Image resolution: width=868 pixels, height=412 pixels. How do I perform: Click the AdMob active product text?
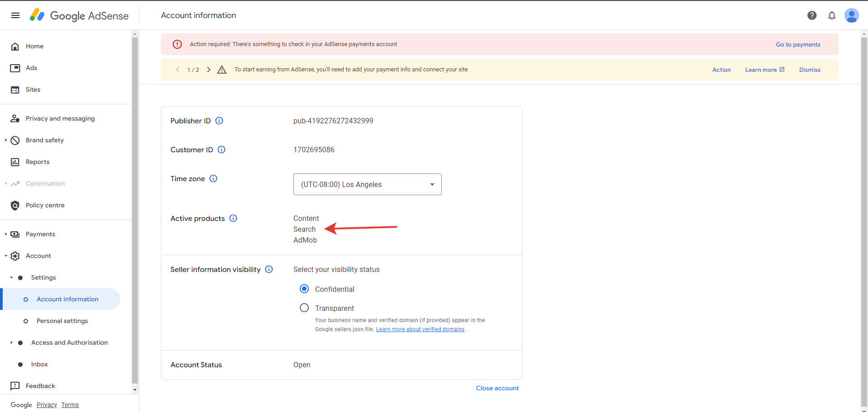point(305,240)
